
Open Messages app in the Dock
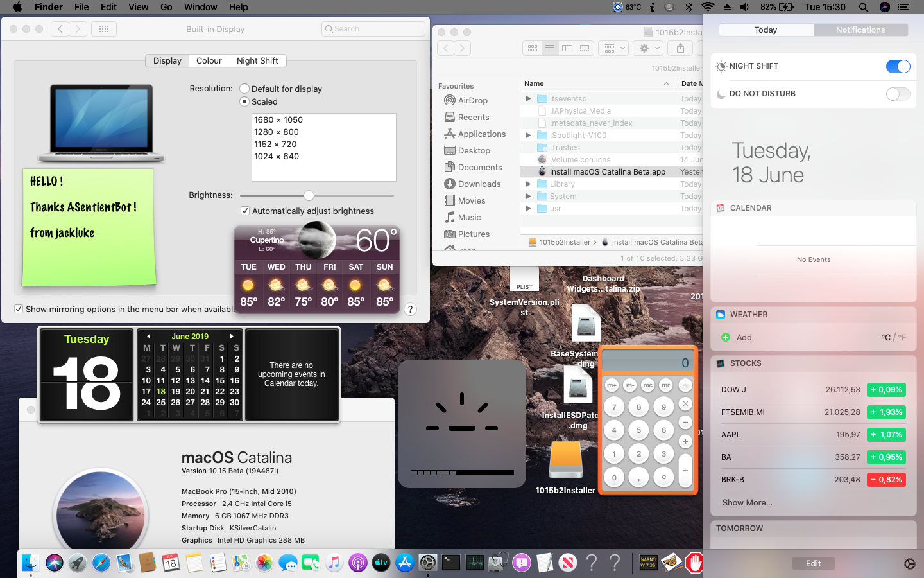(288, 563)
